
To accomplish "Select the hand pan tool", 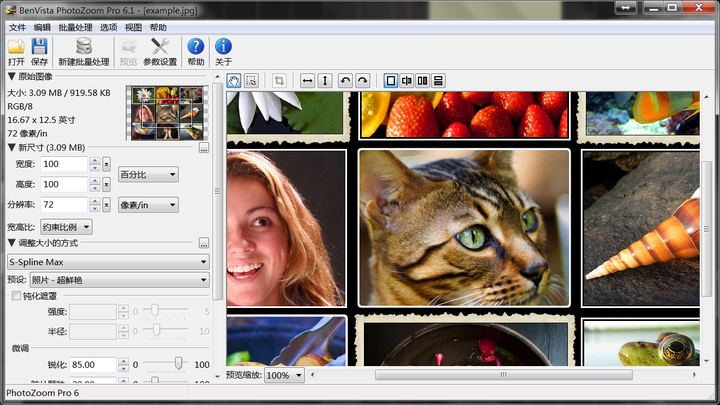I will coord(234,81).
